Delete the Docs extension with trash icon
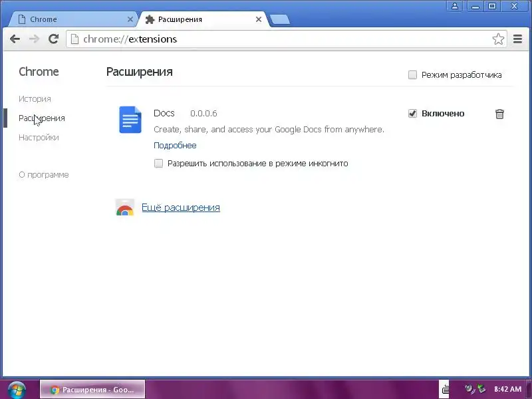Screen dimensions: 532x399 click(x=499, y=114)
